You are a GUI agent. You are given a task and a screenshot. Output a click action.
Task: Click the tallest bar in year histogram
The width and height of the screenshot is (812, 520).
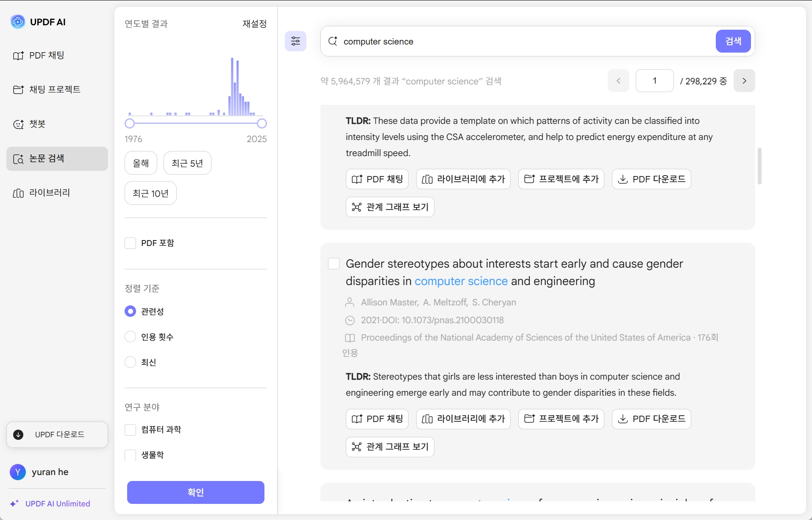tap(232, 87)
